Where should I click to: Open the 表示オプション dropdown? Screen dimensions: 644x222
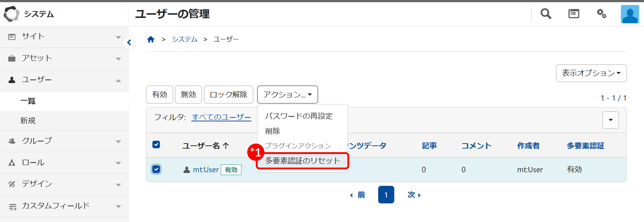591,73
